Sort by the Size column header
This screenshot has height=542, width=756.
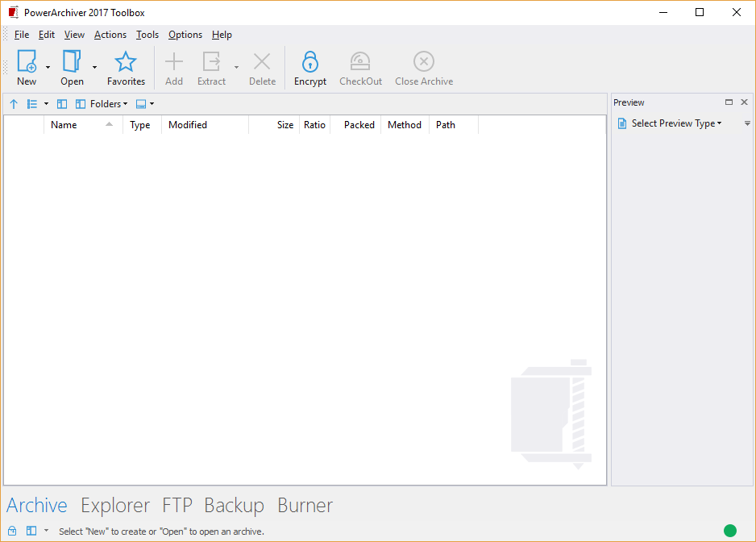coord(274,124)
